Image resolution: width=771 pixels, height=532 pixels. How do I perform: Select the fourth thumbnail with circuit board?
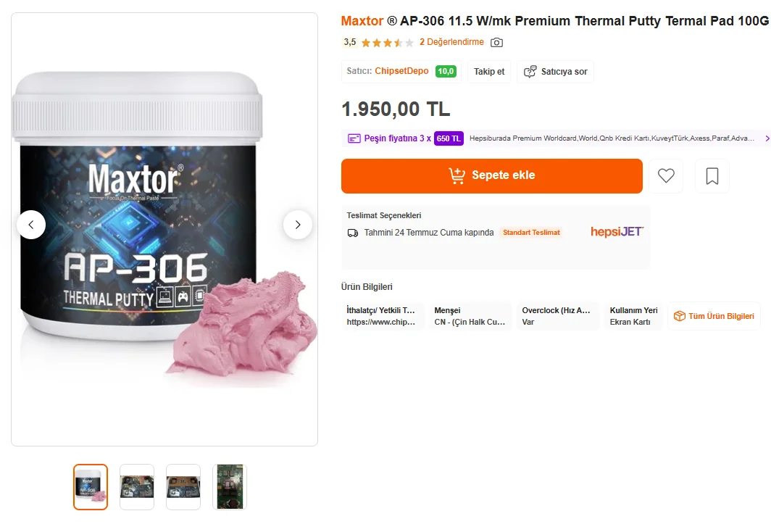pyautogui.click(x=230, y=487)
